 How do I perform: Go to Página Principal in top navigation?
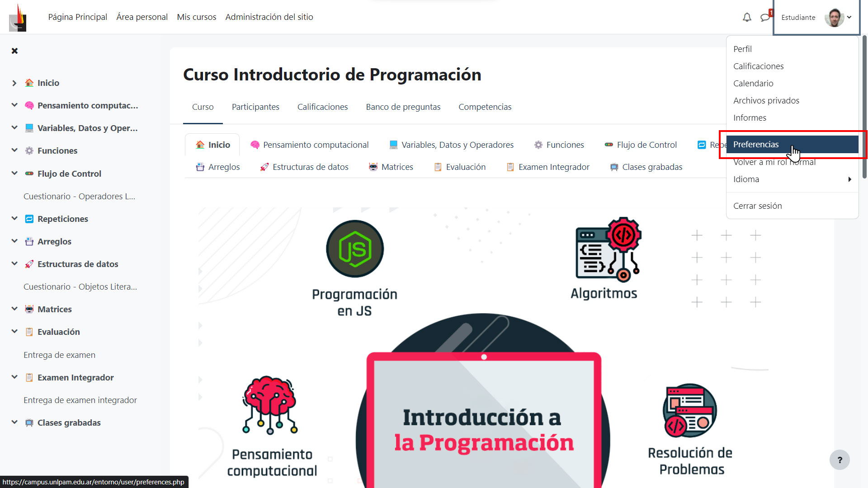pyautogui.click(x=77, y=17)
